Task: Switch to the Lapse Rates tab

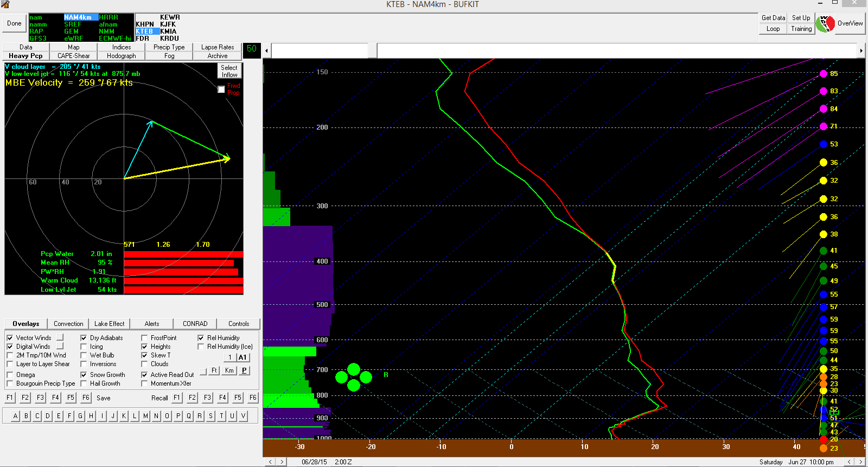Action: click(x=218, y=47)
